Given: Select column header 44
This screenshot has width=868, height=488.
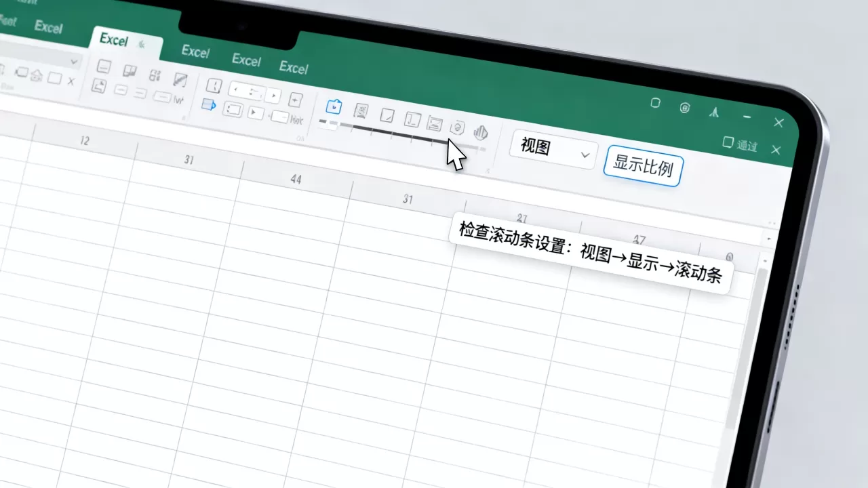Looking at the screenshot, I should tap(296, 180).
